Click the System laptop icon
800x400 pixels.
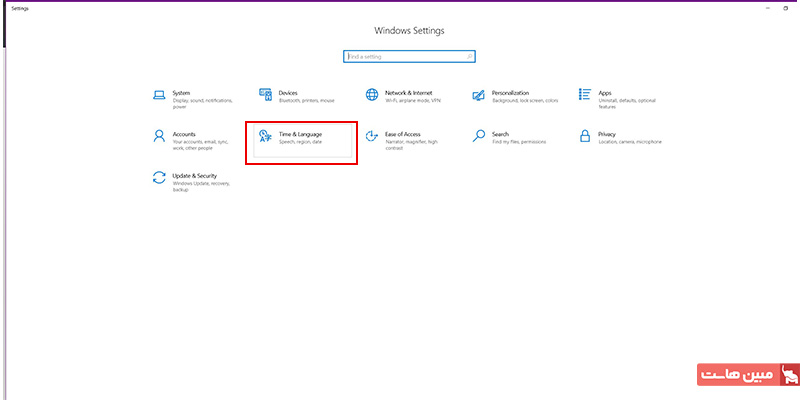pyautogui.click(x=159, y=95)
